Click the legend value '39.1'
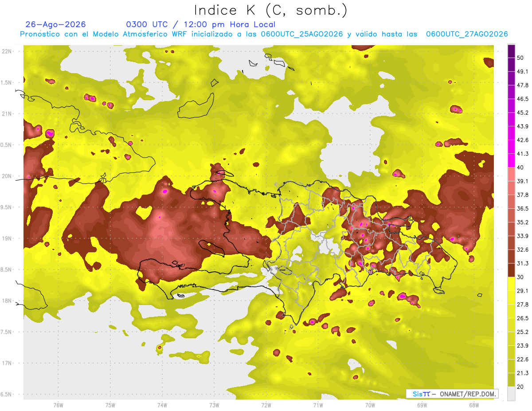 point(522,181)
